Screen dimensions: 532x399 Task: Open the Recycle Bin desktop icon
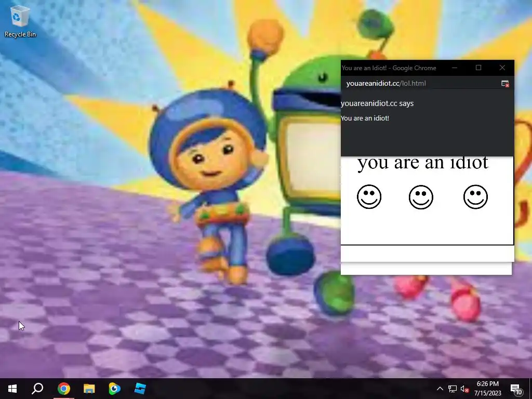pyautogui.click(x=20, y=21)
